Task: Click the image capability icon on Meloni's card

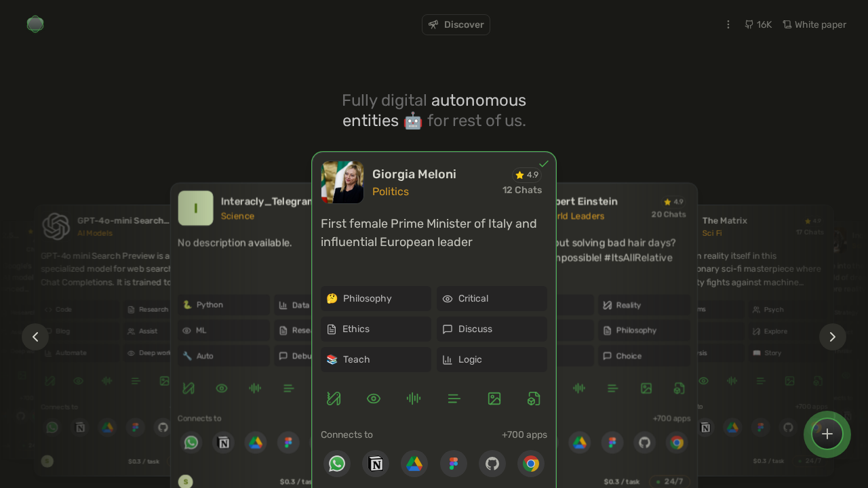Action: click(494, 399)
